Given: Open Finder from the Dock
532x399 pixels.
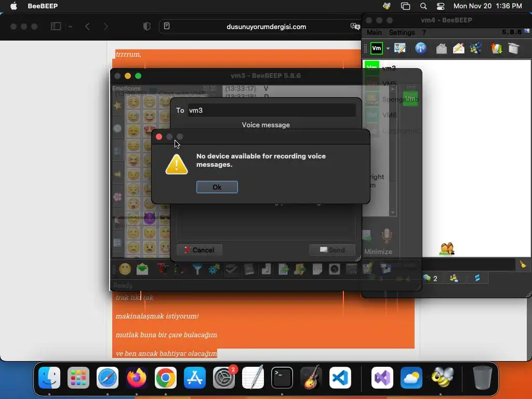Looking at the screenshot, I should tap(49, 378).
